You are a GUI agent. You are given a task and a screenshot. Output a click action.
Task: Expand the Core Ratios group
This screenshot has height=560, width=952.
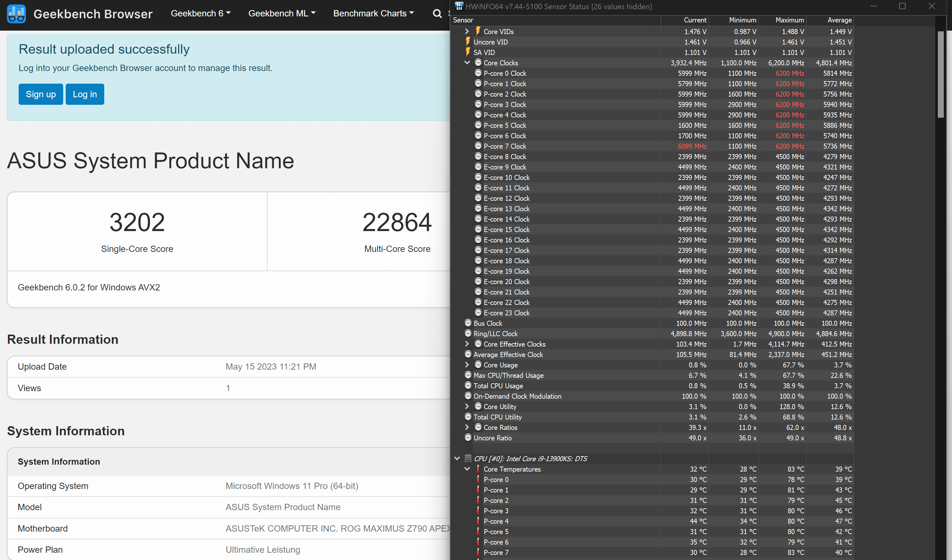467,427
